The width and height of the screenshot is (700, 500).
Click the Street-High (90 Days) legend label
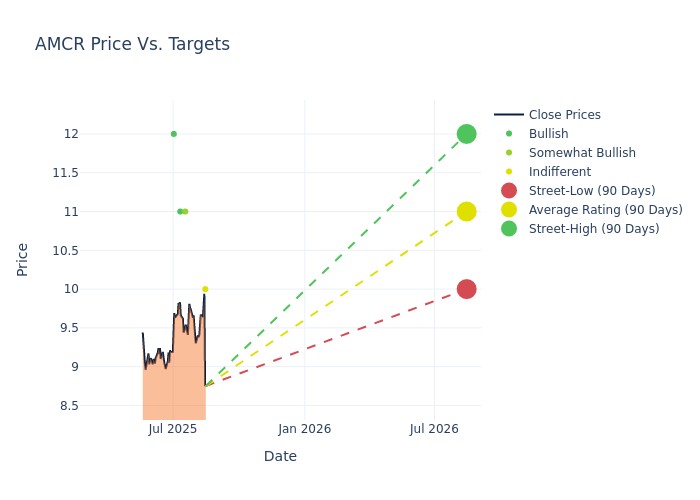pos(594,229)
